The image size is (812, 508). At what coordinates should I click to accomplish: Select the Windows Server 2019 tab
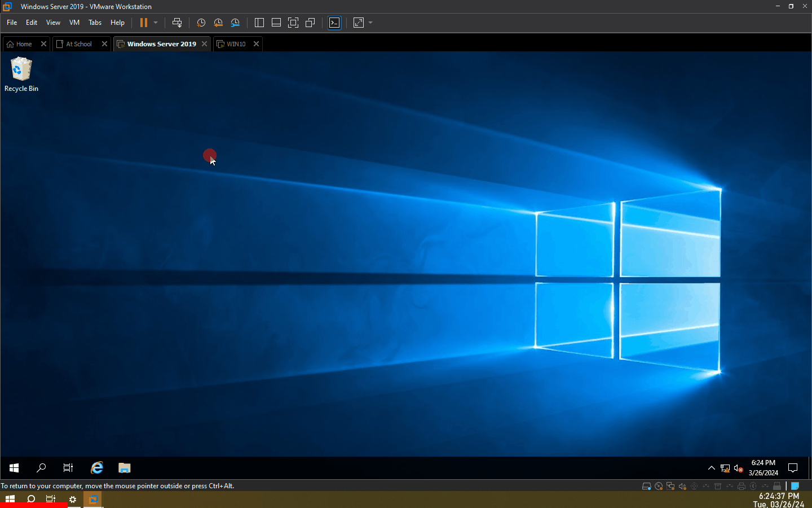click(x=162, y=44)
